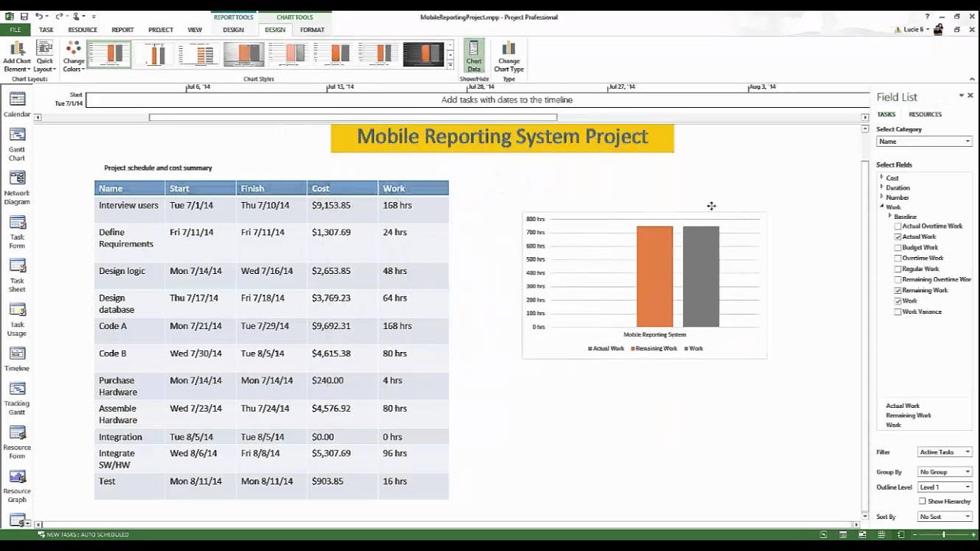Uncheck the Work field checkbox
Screen dimensions: 980x551
898,302
